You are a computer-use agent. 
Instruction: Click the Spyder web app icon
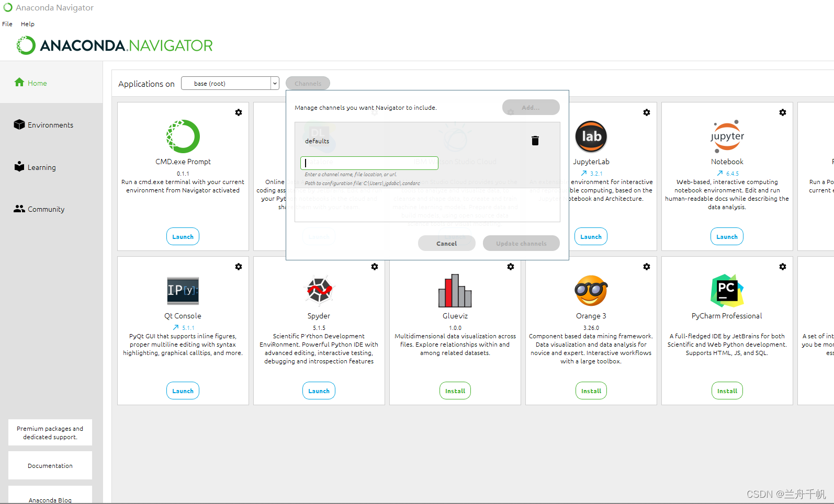(x=319, y=290)
